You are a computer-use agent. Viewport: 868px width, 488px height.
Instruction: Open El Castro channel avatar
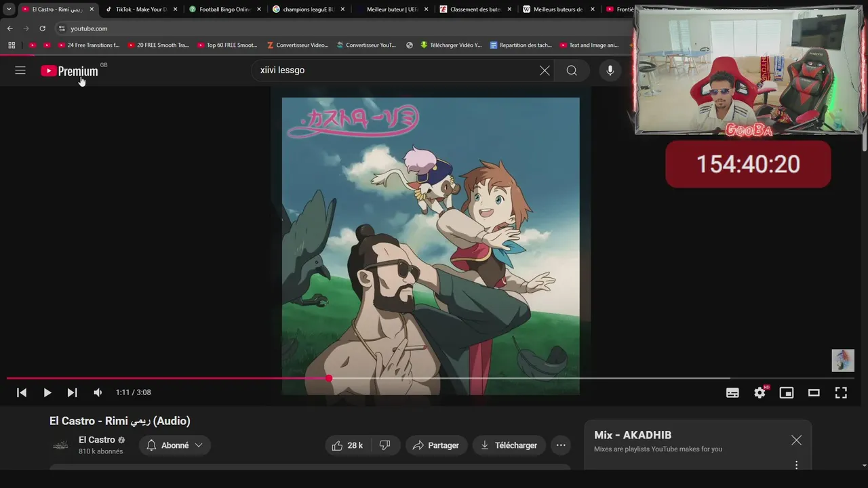coord(60,445)
